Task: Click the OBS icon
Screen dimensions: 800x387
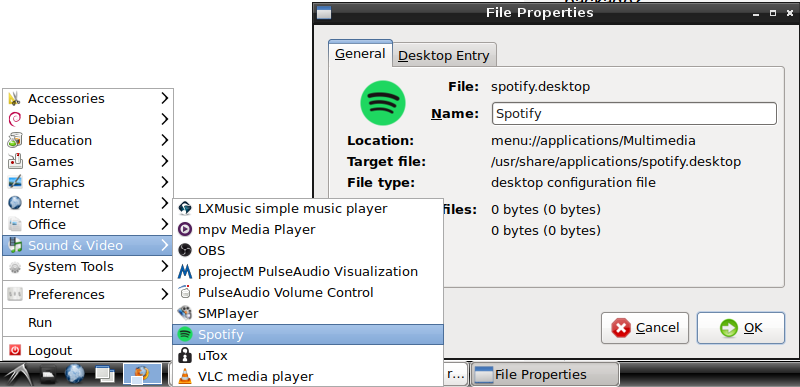Action: click(x=184, y=250)
